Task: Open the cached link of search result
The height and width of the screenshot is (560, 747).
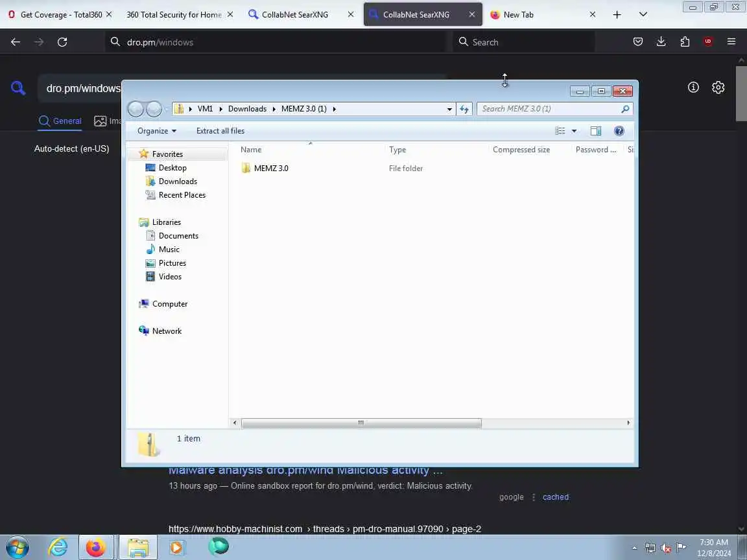Action: [x=556, y=497]
